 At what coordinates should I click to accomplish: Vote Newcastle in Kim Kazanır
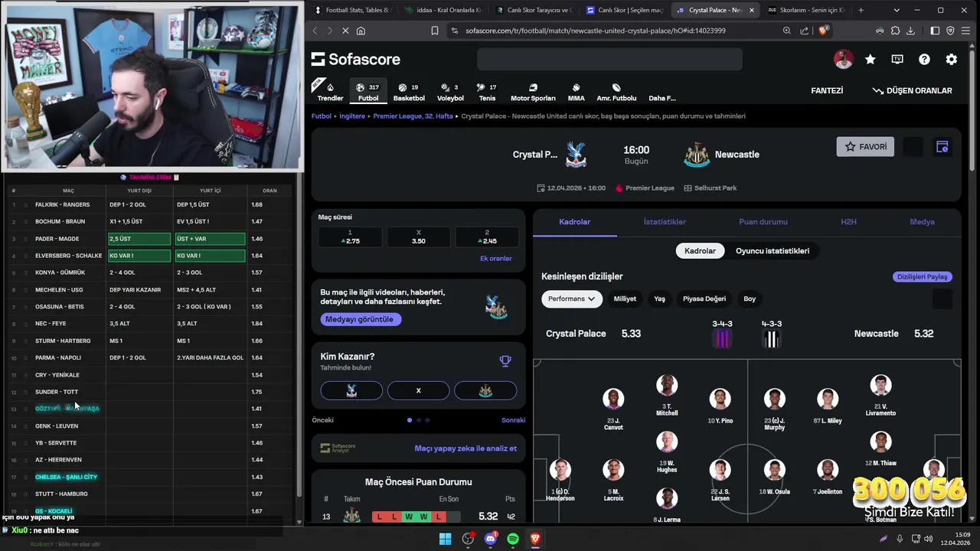485,390
